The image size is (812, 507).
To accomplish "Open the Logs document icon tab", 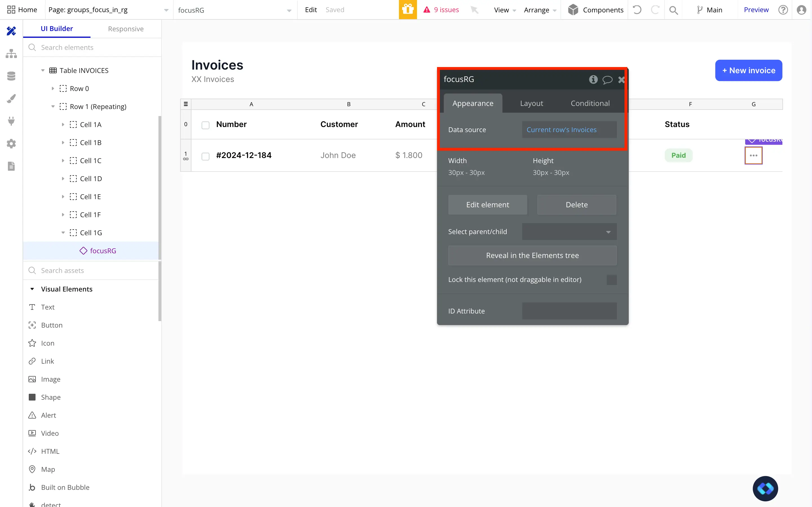I will point(11,166).
